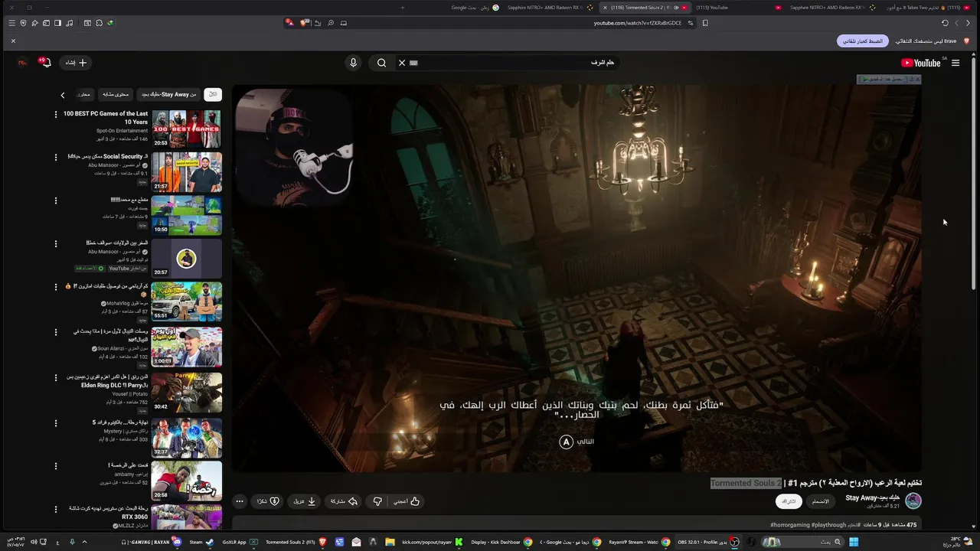980x551 pixels.
Task: Open options for Elden Ring DLC video
Action: coord(55,377)
